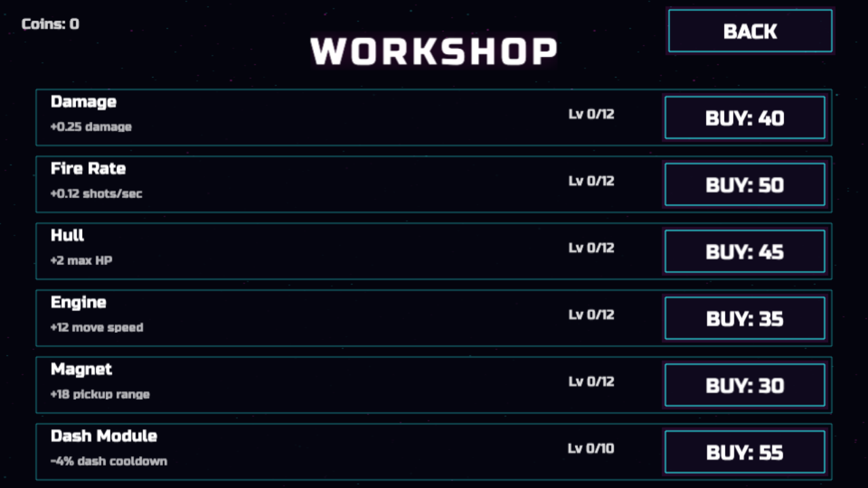868x488 pixels.
Task: Purchase the Fire Rate upgrade for 50
Action: pos(745,184)
